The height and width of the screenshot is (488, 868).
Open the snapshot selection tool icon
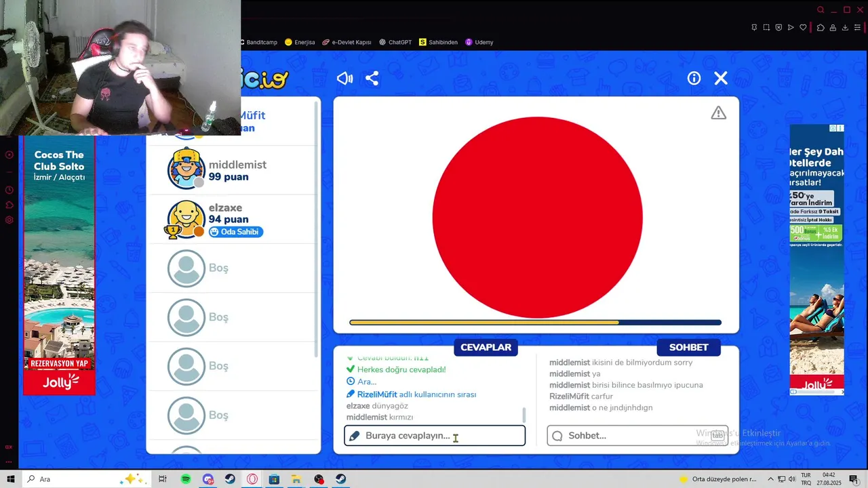pos(766,28)
